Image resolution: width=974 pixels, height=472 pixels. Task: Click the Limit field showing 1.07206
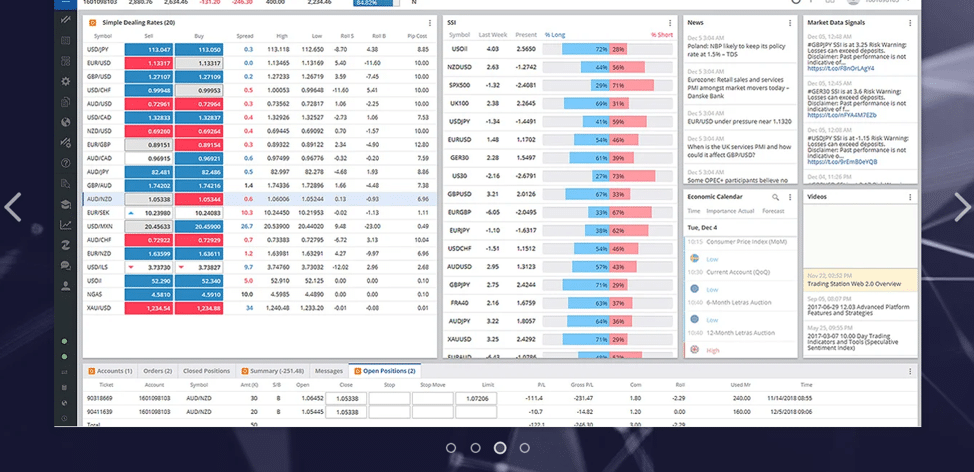pos(476,398)
